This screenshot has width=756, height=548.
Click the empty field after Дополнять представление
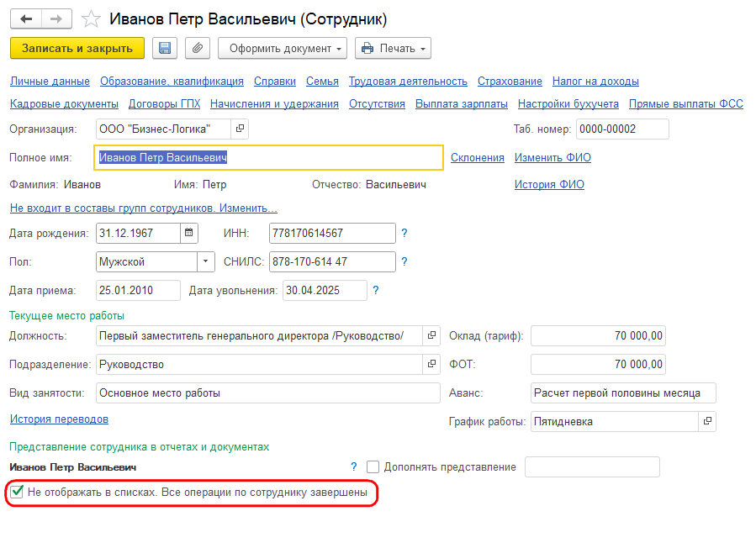(593, 467)
